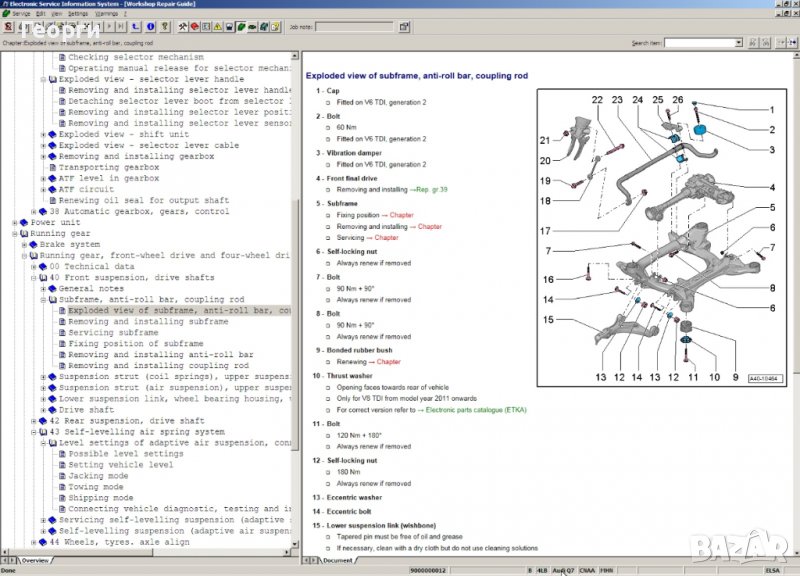
Task: Open the Warnings menu
Action: click(x=109, y=14)
